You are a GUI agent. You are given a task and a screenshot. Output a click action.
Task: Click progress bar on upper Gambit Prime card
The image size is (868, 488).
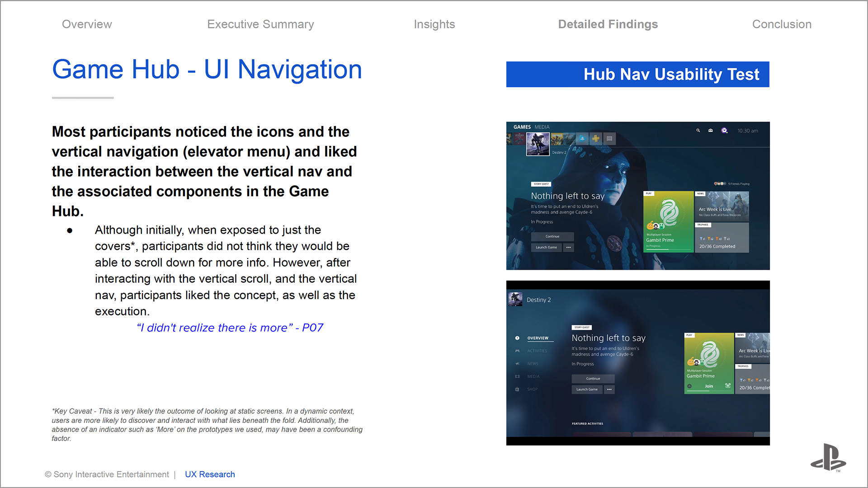(668, 250)
